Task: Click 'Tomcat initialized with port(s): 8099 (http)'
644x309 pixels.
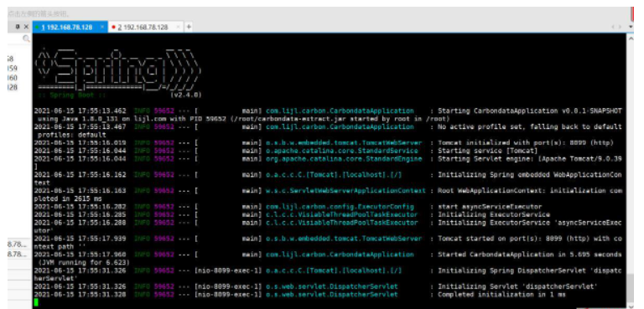Action: [526, 143]
